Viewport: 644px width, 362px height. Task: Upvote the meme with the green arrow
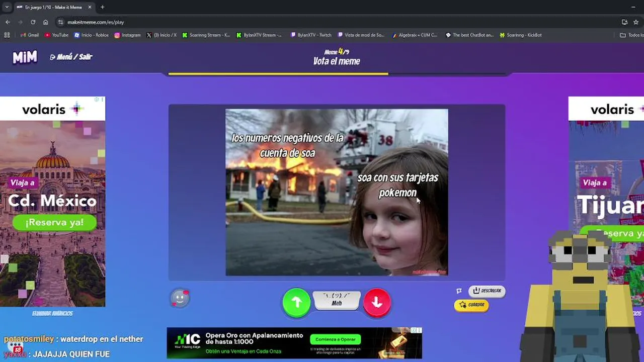296,302
